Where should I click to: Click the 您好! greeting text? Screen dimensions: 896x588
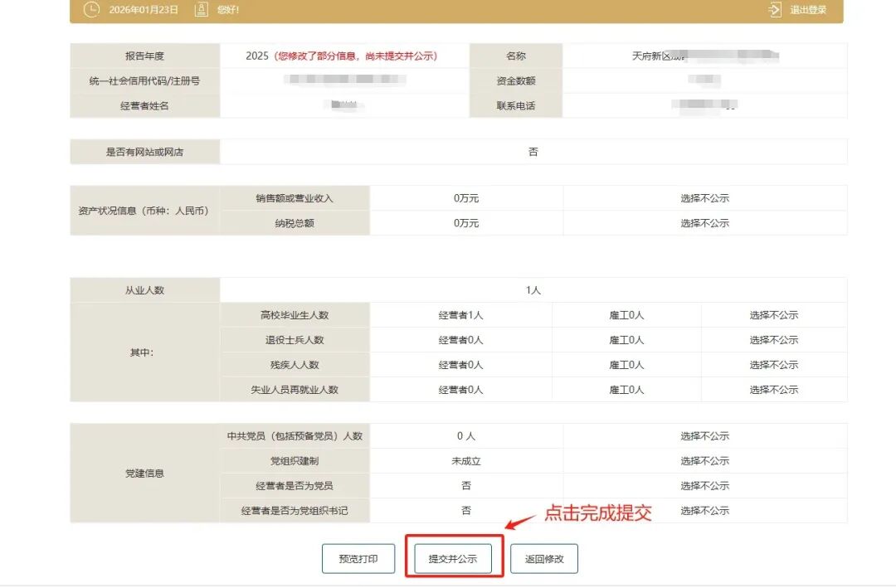(x=228, y=10)
